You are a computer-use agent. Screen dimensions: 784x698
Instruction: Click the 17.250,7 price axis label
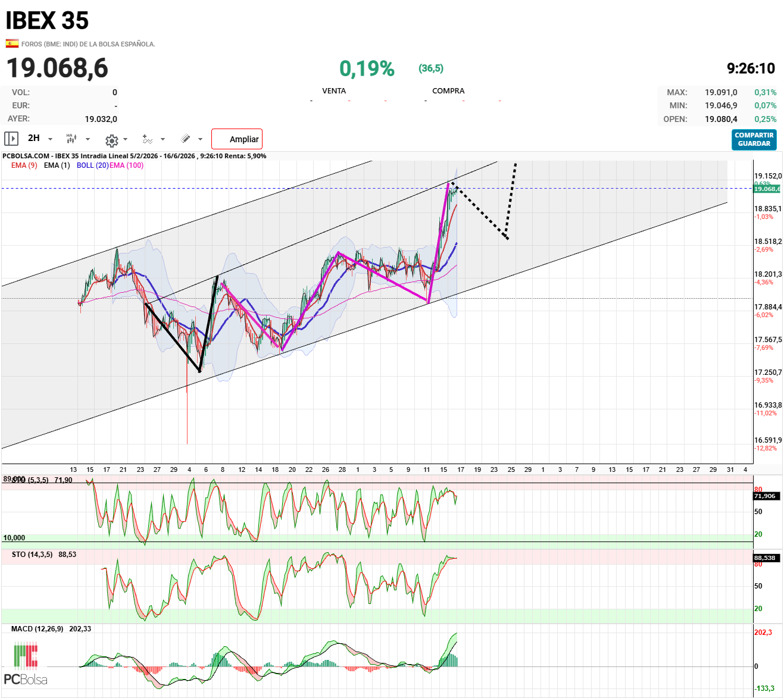point(768,373)
